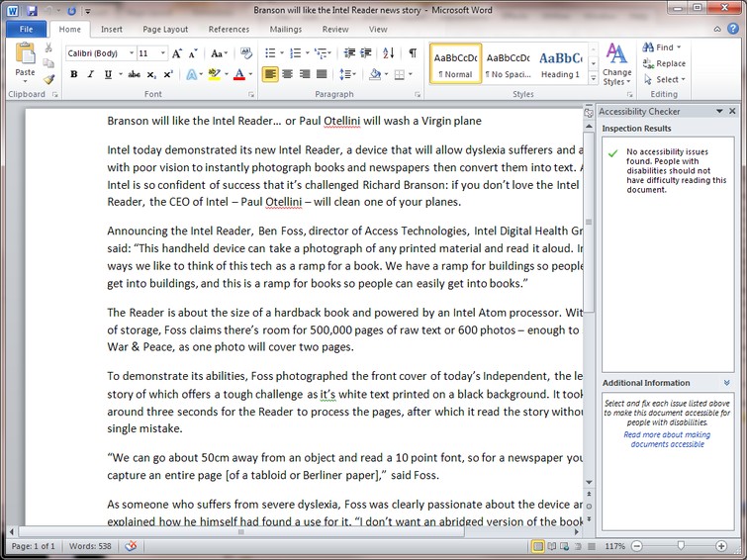Image resolution: width=747 pixels, height=560 pixels.
Task: Click the Word Help question mark icon
Action: pos(733,29)
